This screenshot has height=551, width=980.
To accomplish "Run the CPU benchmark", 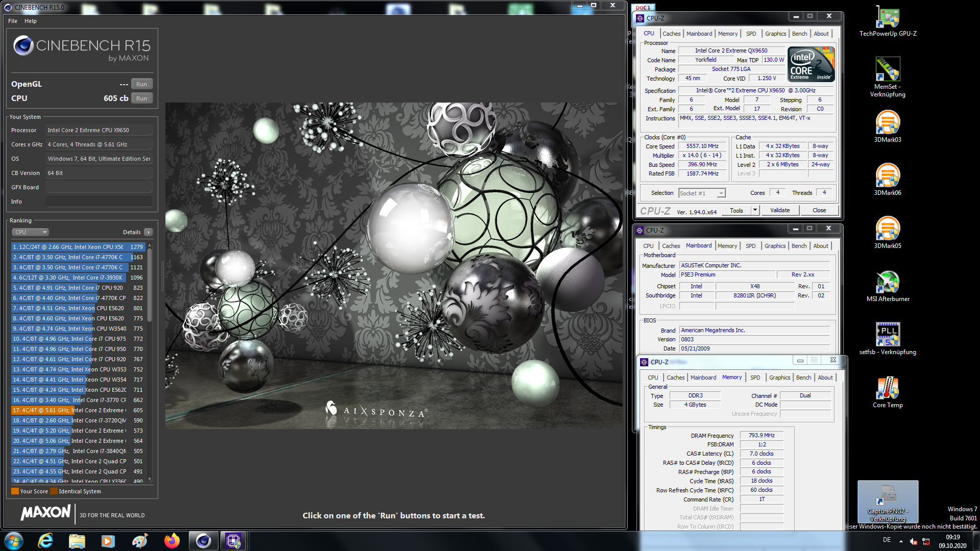I will pyautogui.click(x=141, y=98).
